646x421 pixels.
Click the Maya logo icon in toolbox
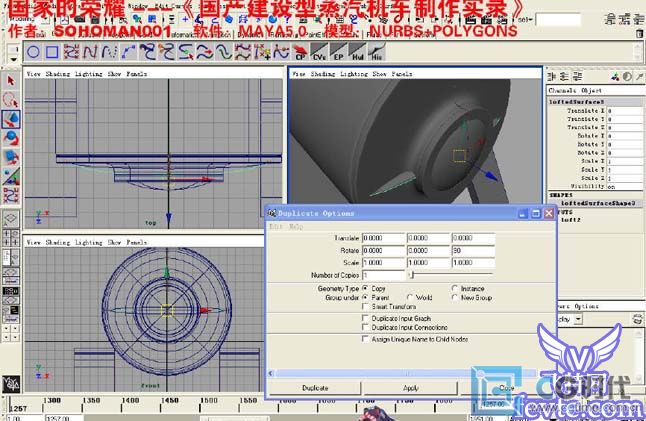[11, 384]
